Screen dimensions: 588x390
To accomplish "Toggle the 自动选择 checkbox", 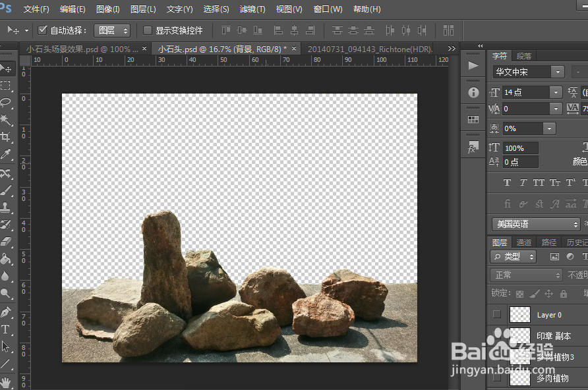I will point(42,30).
